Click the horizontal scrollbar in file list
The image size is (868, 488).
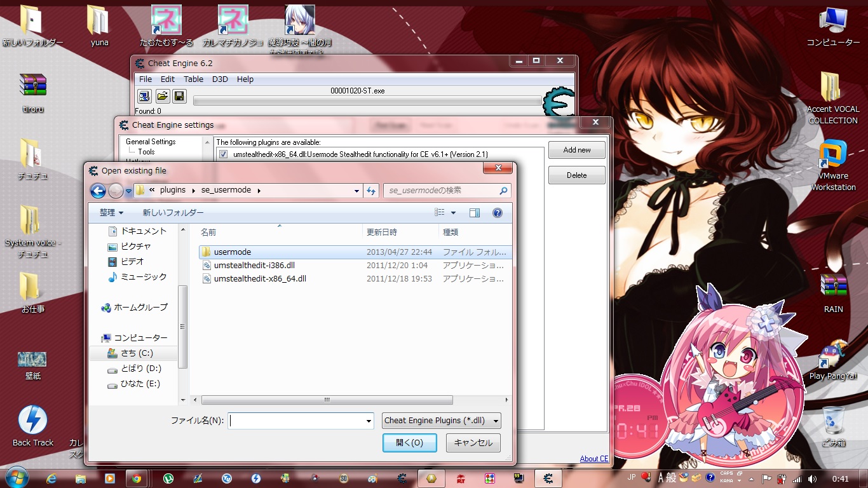tap(327, 400)
